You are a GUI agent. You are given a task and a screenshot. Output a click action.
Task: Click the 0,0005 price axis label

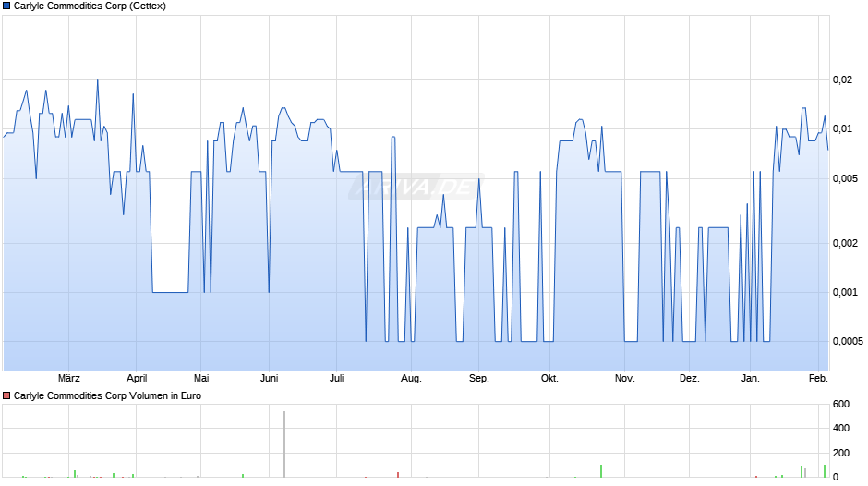click(848, 341)
